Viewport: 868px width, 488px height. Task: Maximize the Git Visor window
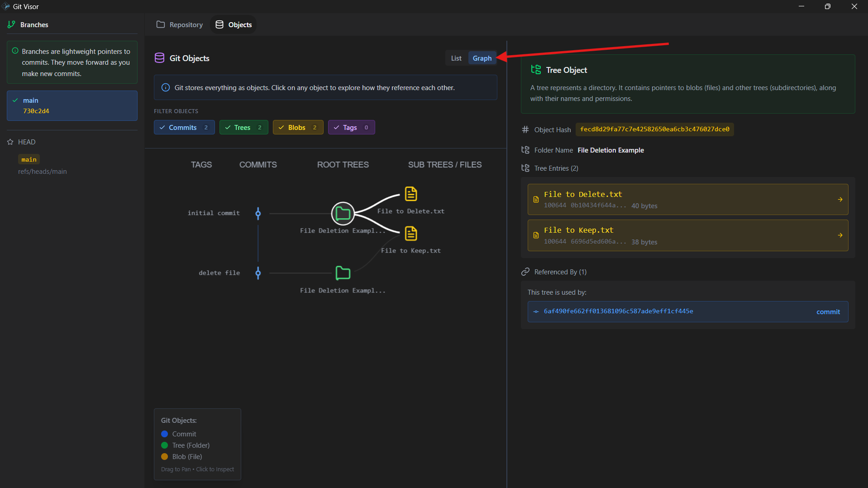(x=827, y=6)
